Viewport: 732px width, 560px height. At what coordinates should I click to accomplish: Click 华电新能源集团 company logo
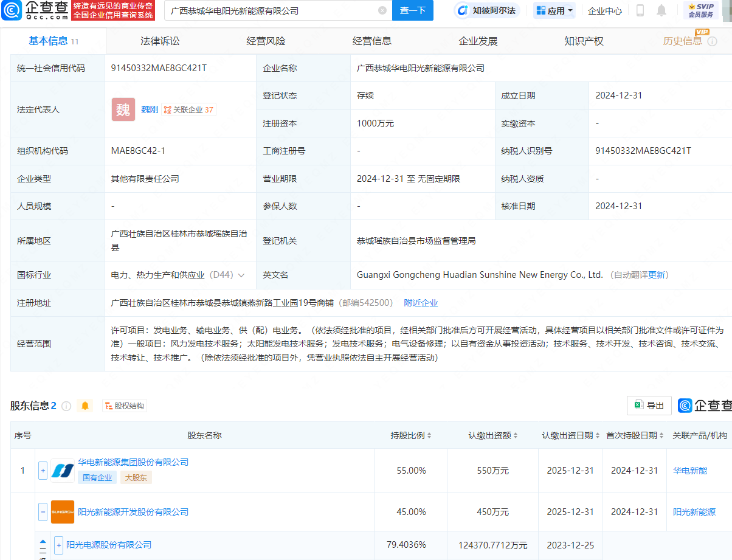tap(63, 470)
